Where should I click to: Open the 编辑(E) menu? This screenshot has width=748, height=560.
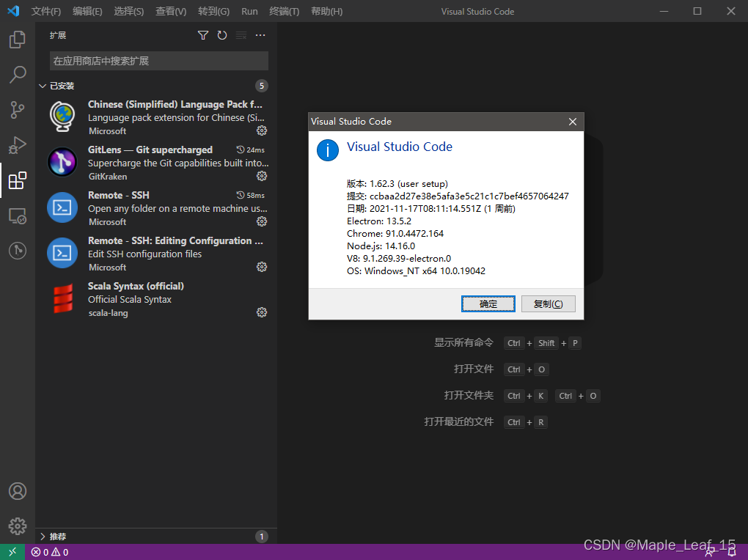pyautogui.click(x=87, y=12)
